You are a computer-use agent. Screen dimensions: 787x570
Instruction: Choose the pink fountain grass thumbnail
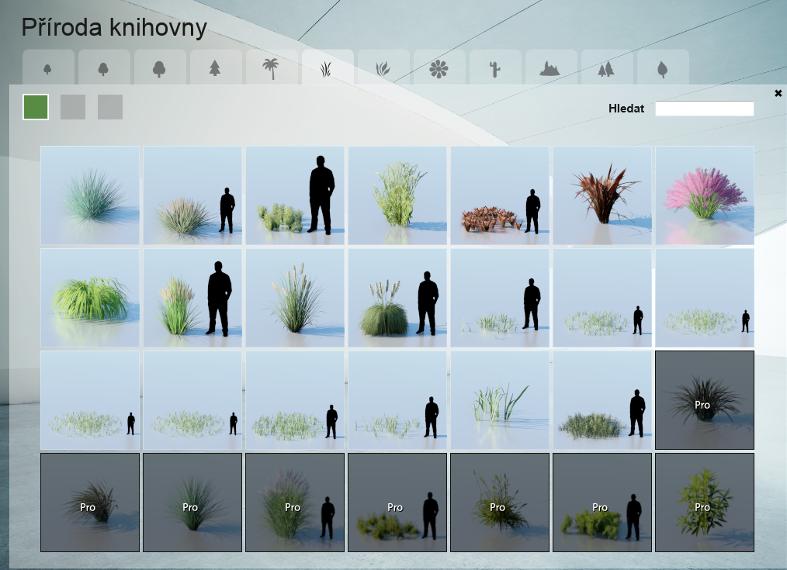(x=704, y=195)
